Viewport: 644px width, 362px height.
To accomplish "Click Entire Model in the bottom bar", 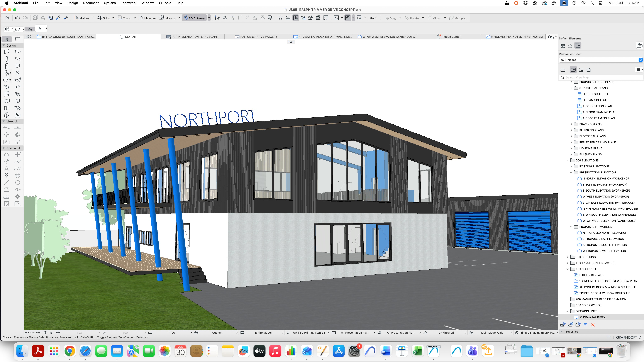I will coord(263,332).
